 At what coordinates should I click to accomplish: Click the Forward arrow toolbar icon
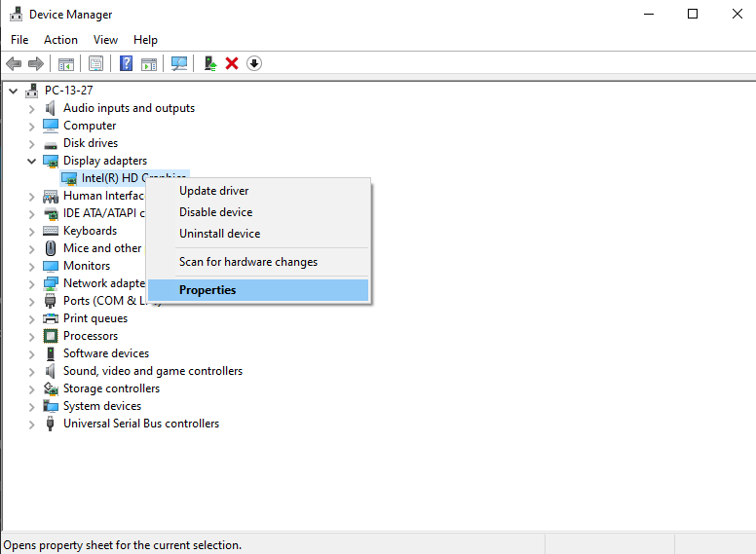coord(36,63)
